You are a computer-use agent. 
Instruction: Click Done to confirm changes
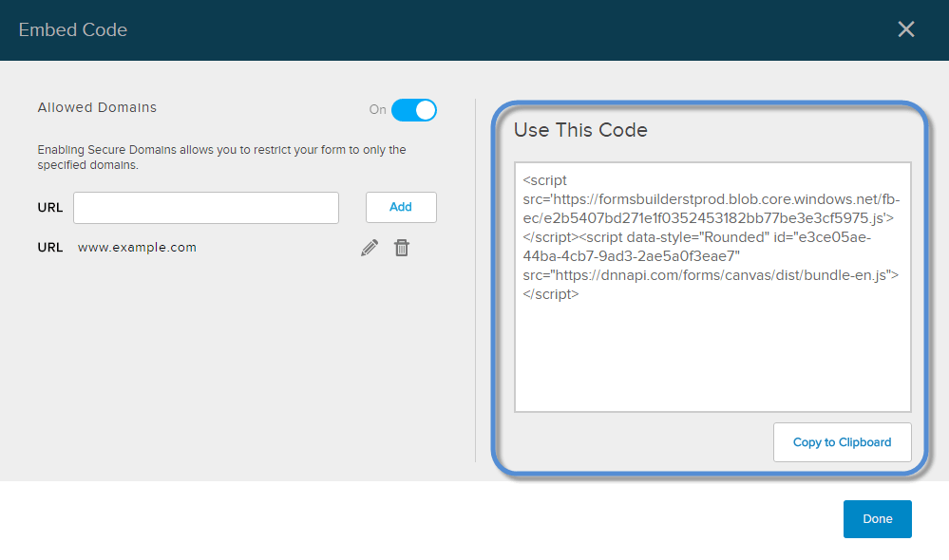click(877, 519)
